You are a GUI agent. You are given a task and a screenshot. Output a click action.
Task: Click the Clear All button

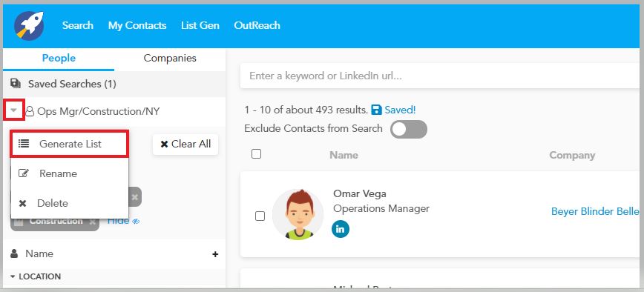[185, 145]
